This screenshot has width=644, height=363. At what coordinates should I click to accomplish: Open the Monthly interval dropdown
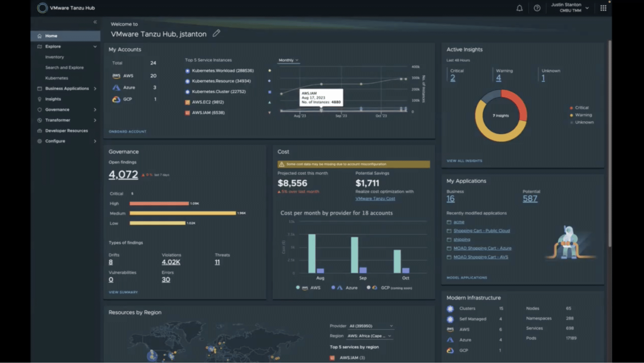[288, 60]
